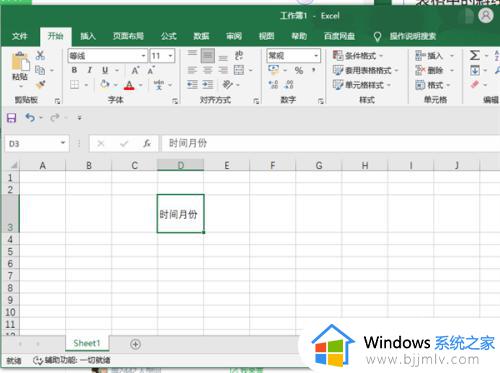This screenshot has width=500, height=373.
Task: Open Cell Styles (单元格样式)
Action: tap(361, 85)
